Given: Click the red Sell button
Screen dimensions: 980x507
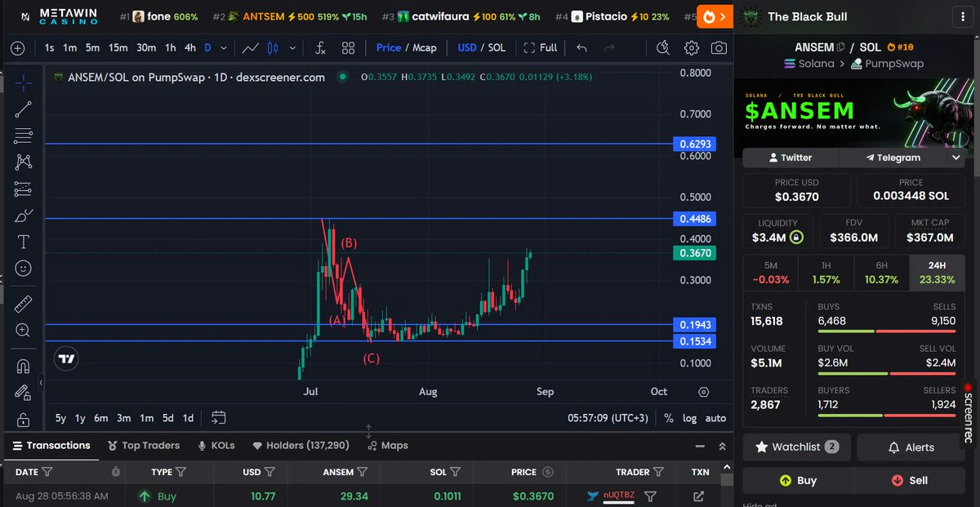Looking at the screenshot, I should pyautogui.click(x=910, y=480).
